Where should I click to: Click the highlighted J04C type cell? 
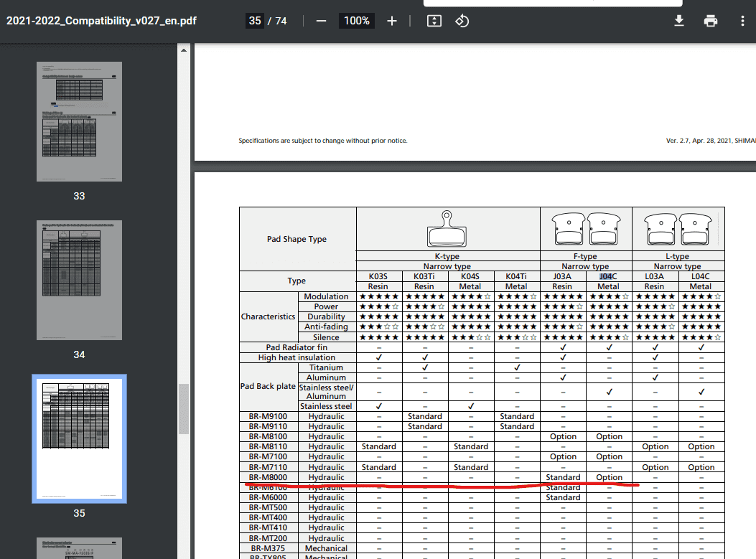(x=609, y=276)
